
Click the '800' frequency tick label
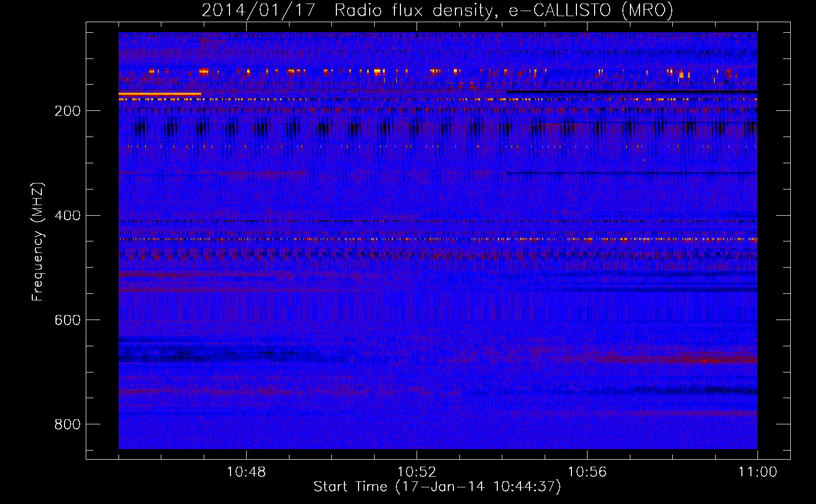[68, 424]
